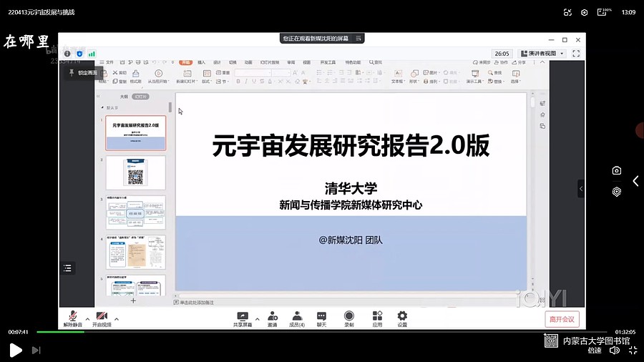The width and height of the screenshot is (644, 362).
Task: Open the 审阅 ribbon tab
Action: pyautogui.click(x=291, y=62)
